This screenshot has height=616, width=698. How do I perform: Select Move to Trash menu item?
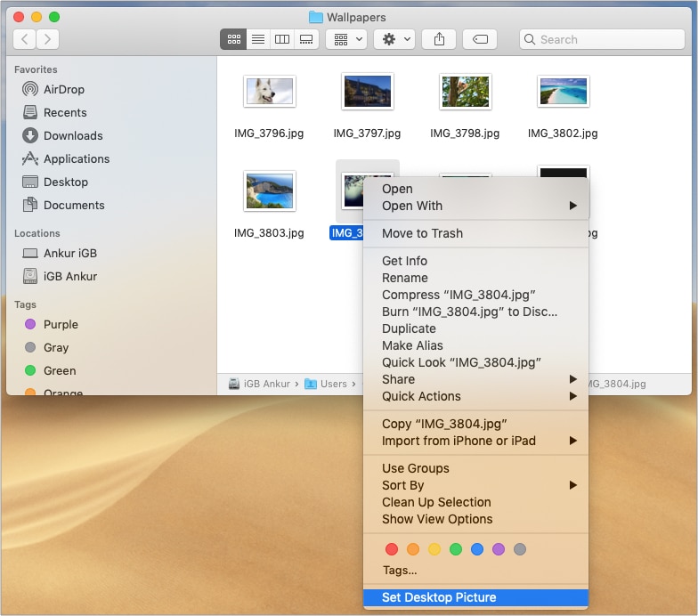[x=422, y=233]
